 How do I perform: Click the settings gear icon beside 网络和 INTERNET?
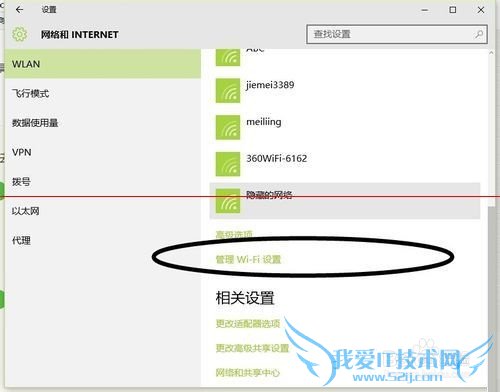19,34
